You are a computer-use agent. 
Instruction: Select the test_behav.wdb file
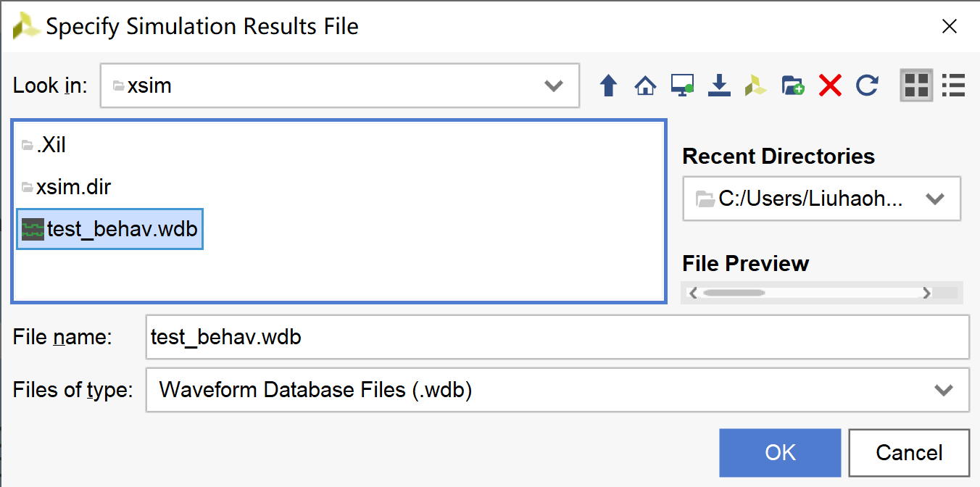110,229
